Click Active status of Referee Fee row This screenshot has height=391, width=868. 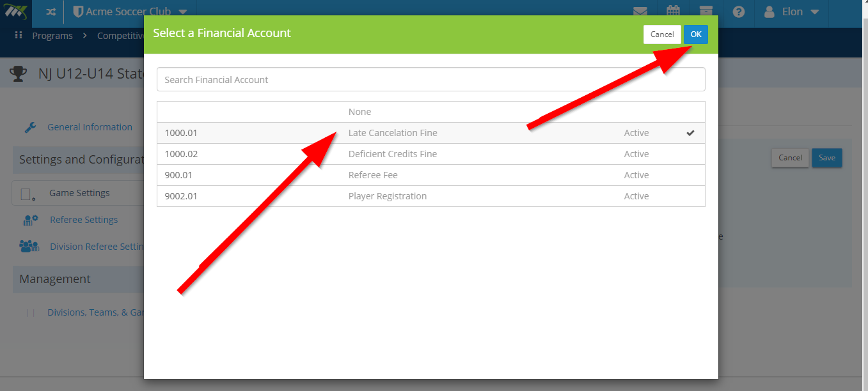pos(636,175)
